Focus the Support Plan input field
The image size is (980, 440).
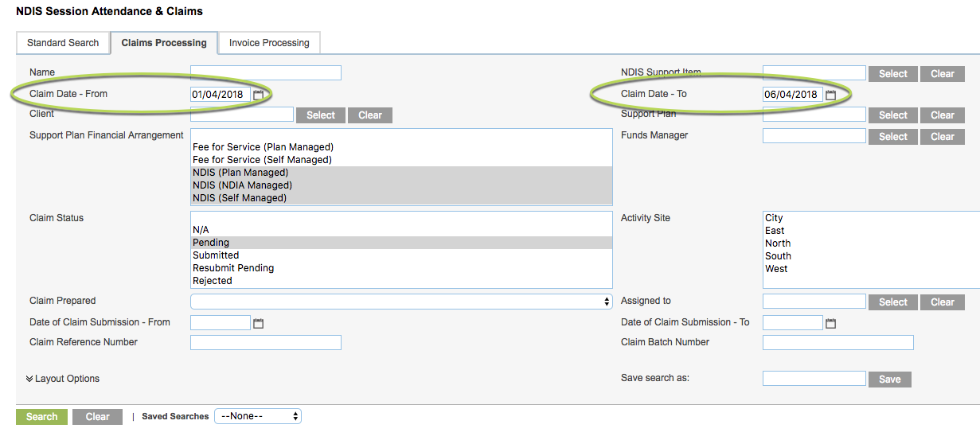click(x=814, y=115)
